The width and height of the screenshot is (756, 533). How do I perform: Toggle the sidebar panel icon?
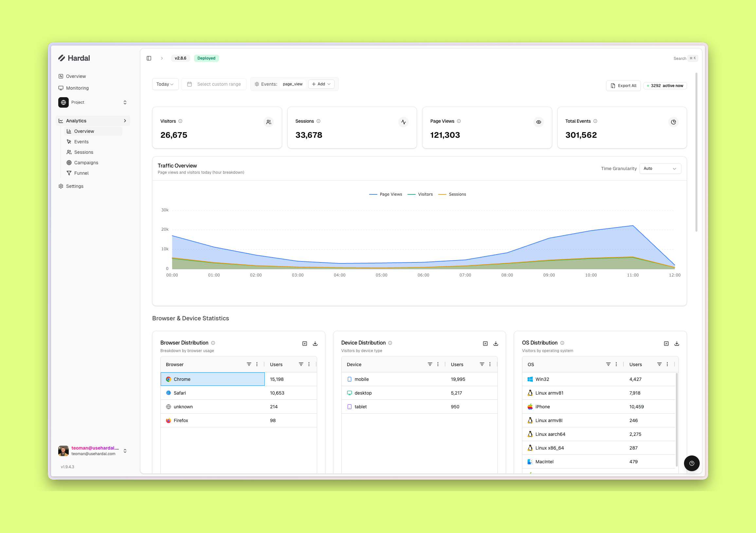[x=149, y=58]
